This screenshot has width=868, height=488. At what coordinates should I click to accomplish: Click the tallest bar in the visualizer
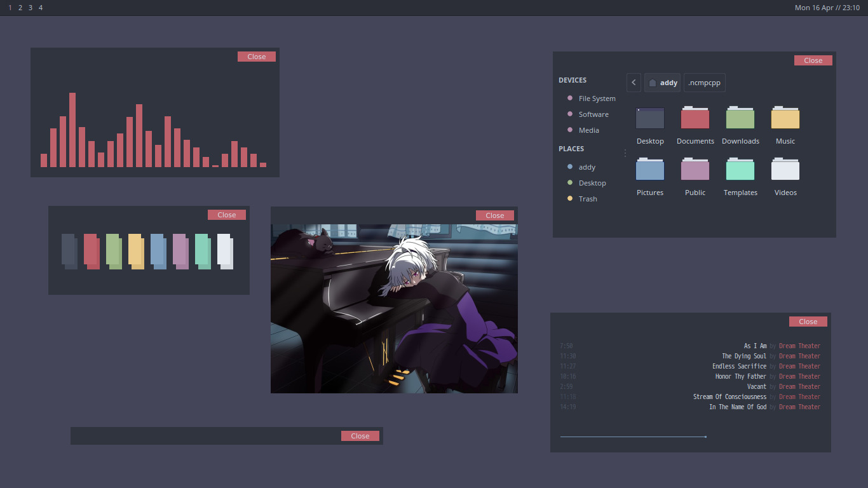click(72, 130)
